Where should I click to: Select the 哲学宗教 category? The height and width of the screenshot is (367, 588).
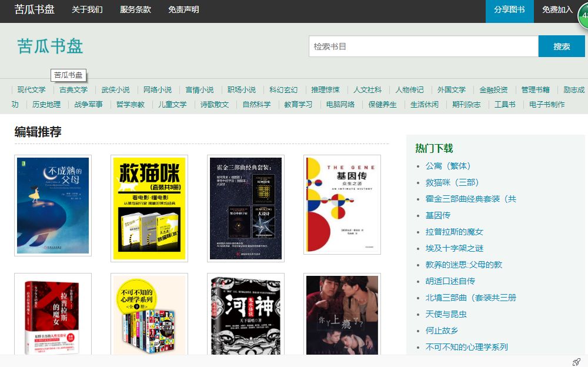[x=131, y=104]
